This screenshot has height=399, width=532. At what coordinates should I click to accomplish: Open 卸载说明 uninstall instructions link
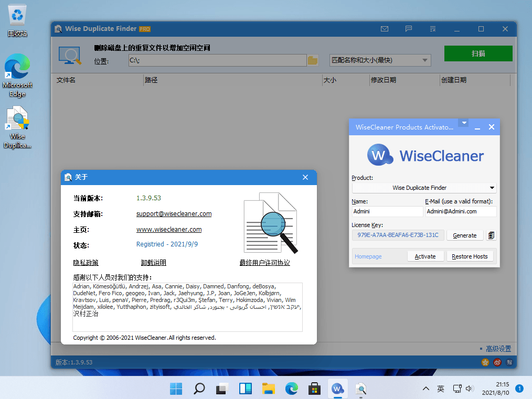(153, 263)
